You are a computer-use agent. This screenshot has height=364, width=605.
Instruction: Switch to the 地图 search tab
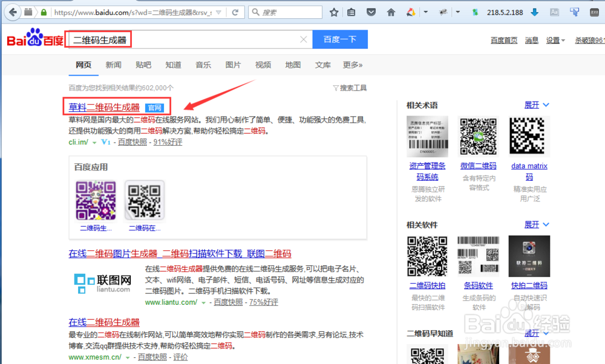293,65
